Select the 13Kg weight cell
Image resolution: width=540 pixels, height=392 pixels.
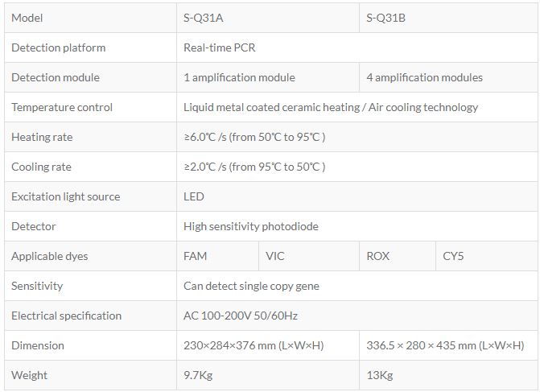[x=378, y=375]
